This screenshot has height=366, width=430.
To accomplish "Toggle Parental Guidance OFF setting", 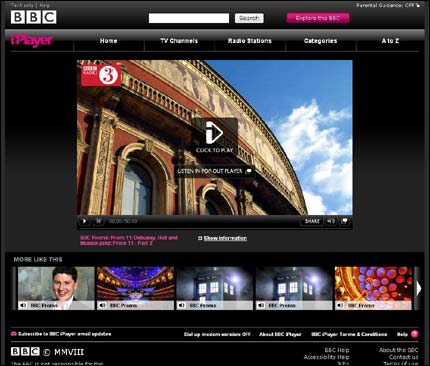I will pos(388,5).
